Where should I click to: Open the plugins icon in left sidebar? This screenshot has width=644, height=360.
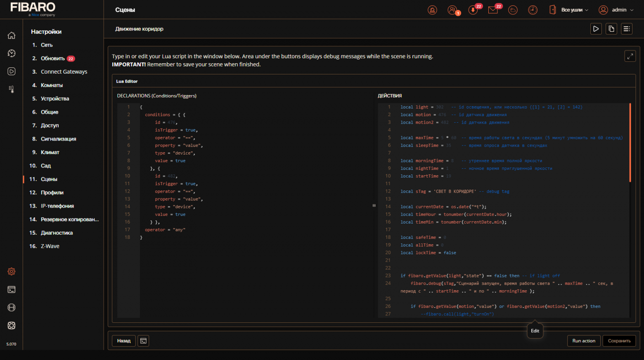pyautogui.click(x=12, y=308)
